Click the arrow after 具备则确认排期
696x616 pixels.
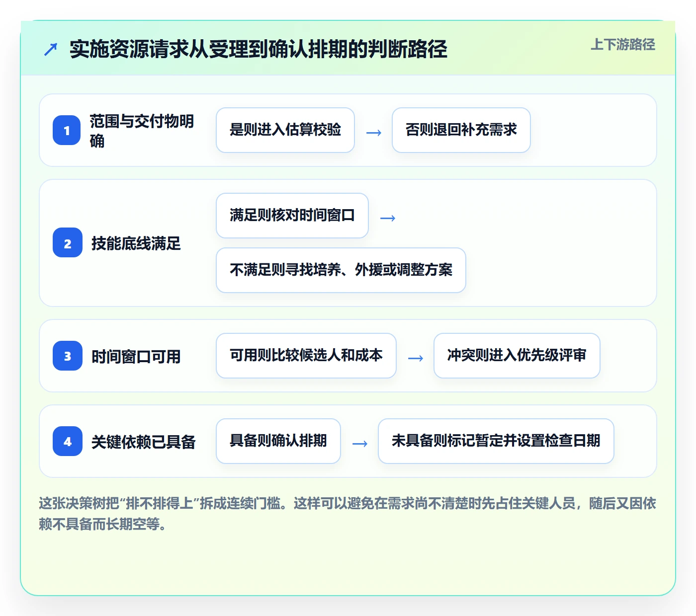pos(360,444)
